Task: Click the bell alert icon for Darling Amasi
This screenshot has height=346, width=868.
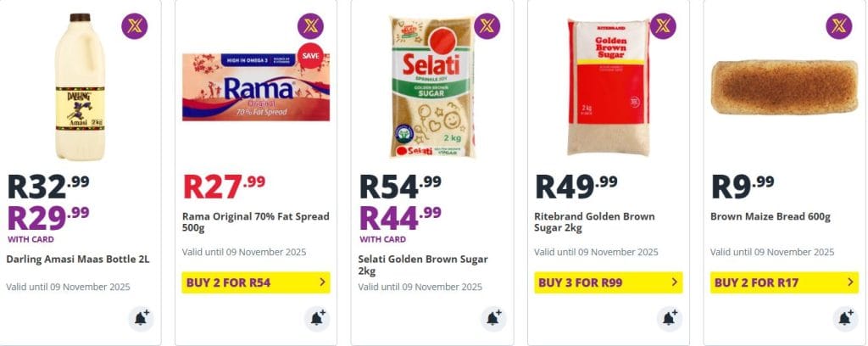Action: 141,319
